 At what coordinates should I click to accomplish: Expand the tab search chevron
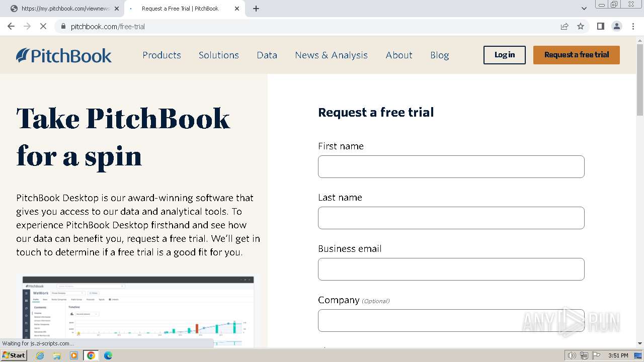(x=584, y=9)
